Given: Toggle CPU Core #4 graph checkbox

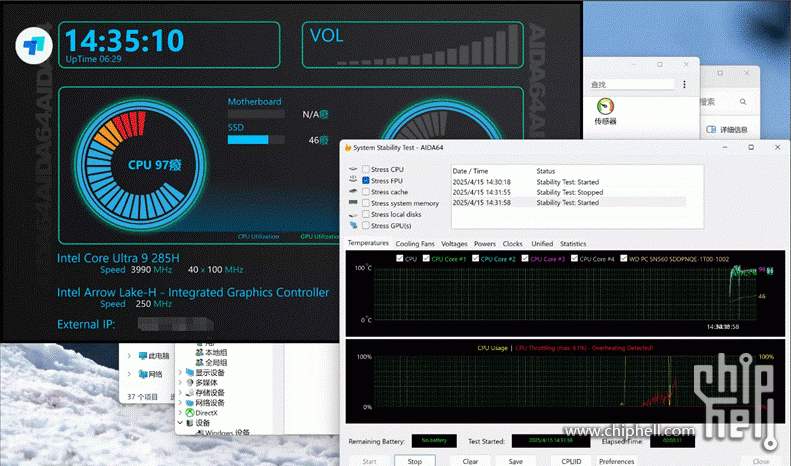Looking at the screenshot, I should click(574, 258).
